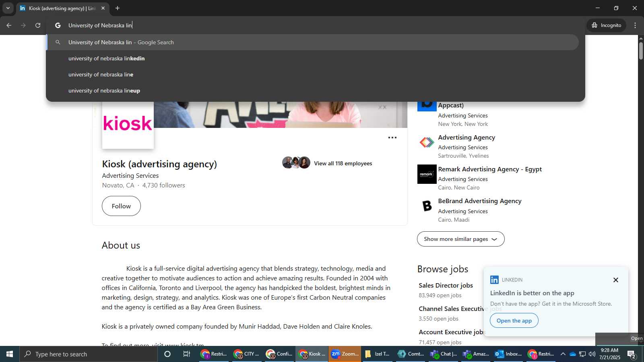Open BeBrand Advertising Agency page
This screenshot has width=644, height=362.
coord(480,201)
